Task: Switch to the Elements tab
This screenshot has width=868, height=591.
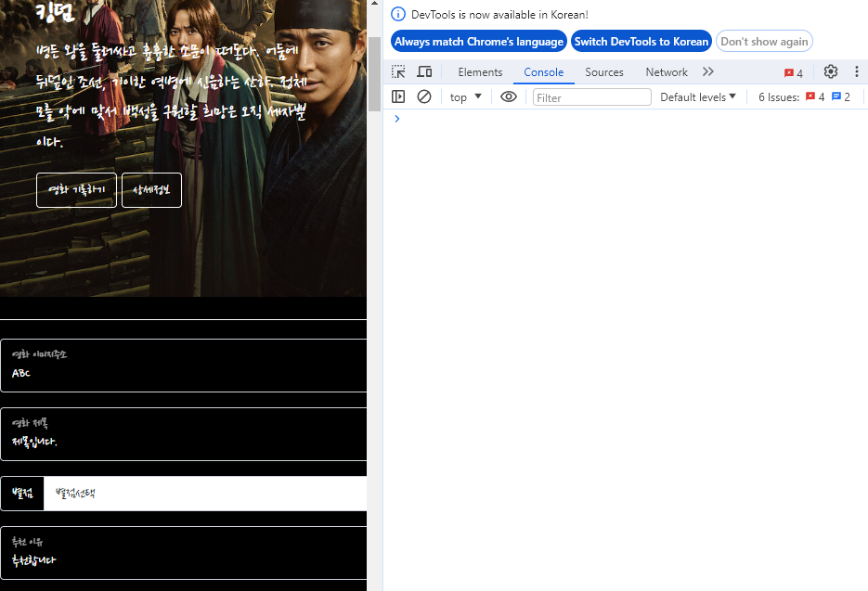Action: tap(480, 72)
